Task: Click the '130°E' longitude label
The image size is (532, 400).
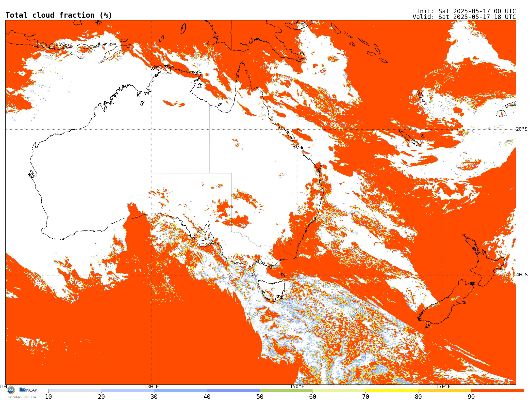Action: [151, 387]
